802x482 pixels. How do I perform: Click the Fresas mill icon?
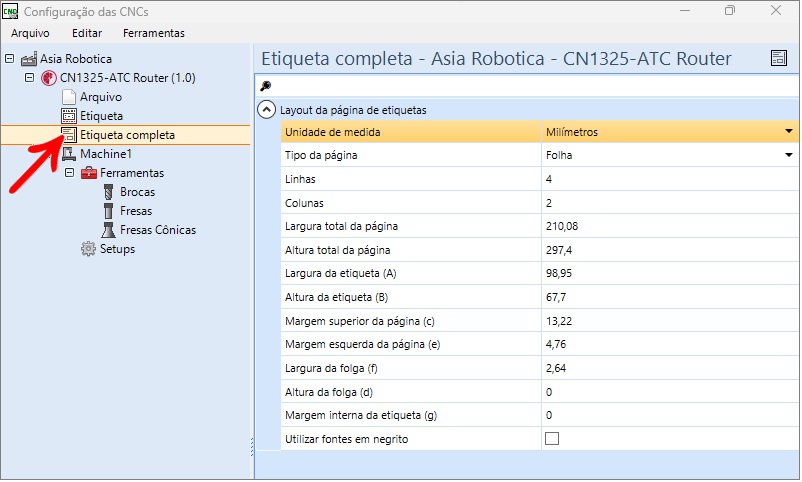pyautogui.click(x=108, y=211)
